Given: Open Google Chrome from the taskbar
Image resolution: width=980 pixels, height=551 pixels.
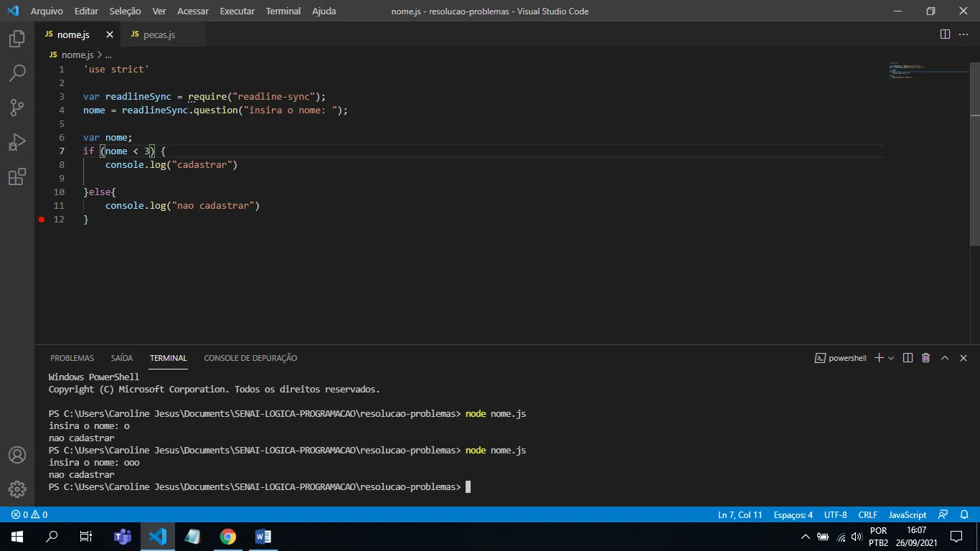Looking at the screenshot, I should [228, 537].
